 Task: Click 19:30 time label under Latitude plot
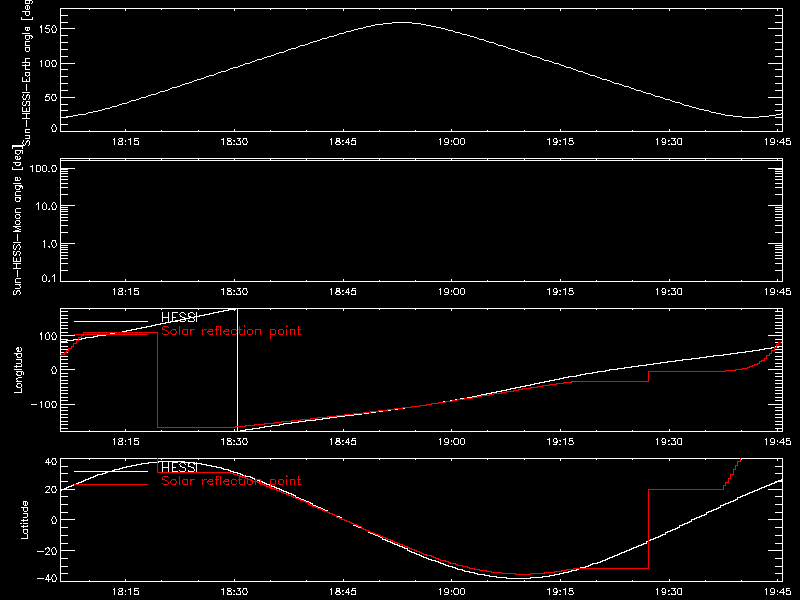(669, 591)
